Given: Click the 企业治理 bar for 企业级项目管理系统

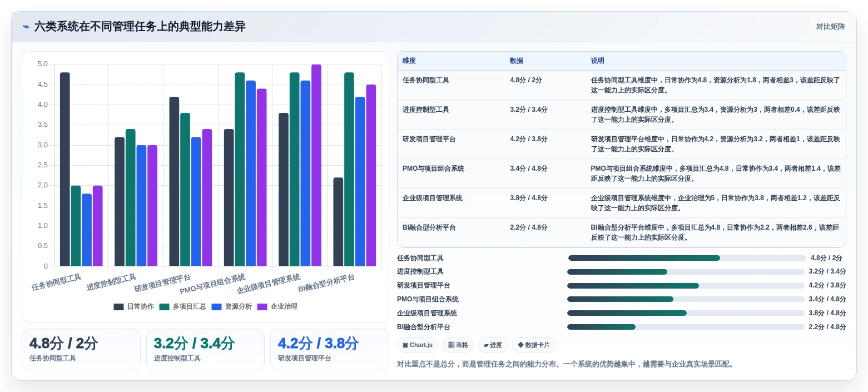Looking at the screenshot, I should [x=316, y=165].
